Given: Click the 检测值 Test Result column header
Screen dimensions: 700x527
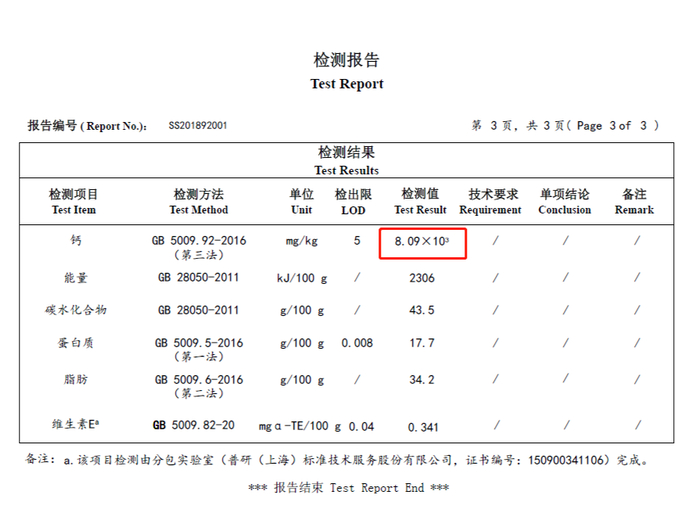Looking at the screenshot, I should pyautogui.click(x=420, y=201).
